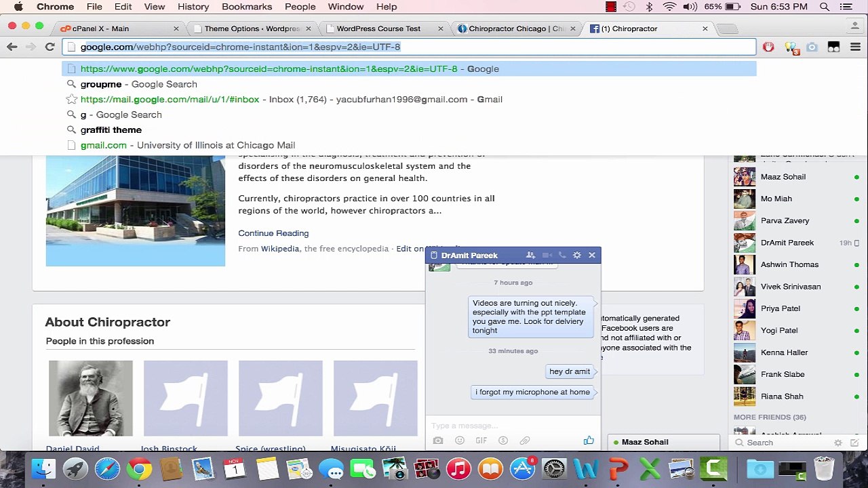Click the chat sidebar Search field
868x488 pixels.
(x=783, y=443)
